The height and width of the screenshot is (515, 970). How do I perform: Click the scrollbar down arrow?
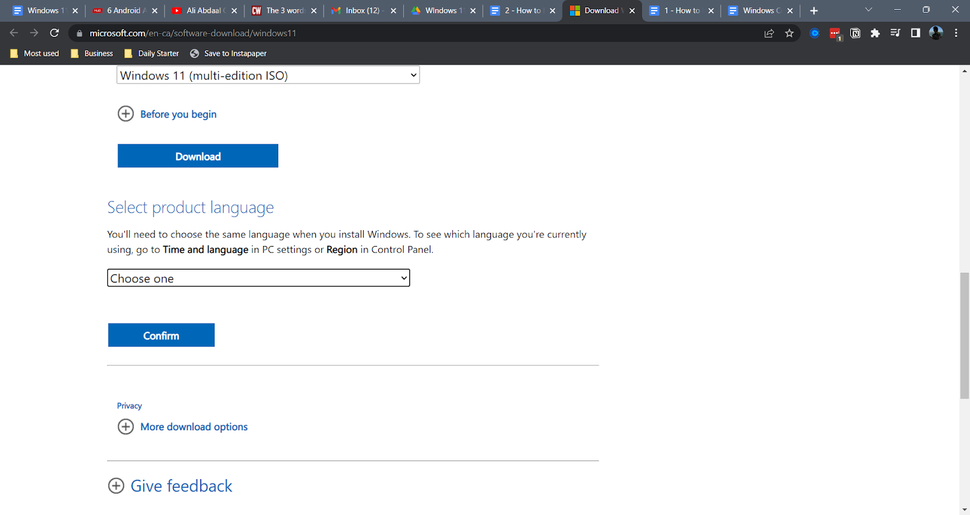[x=964, y=509]
